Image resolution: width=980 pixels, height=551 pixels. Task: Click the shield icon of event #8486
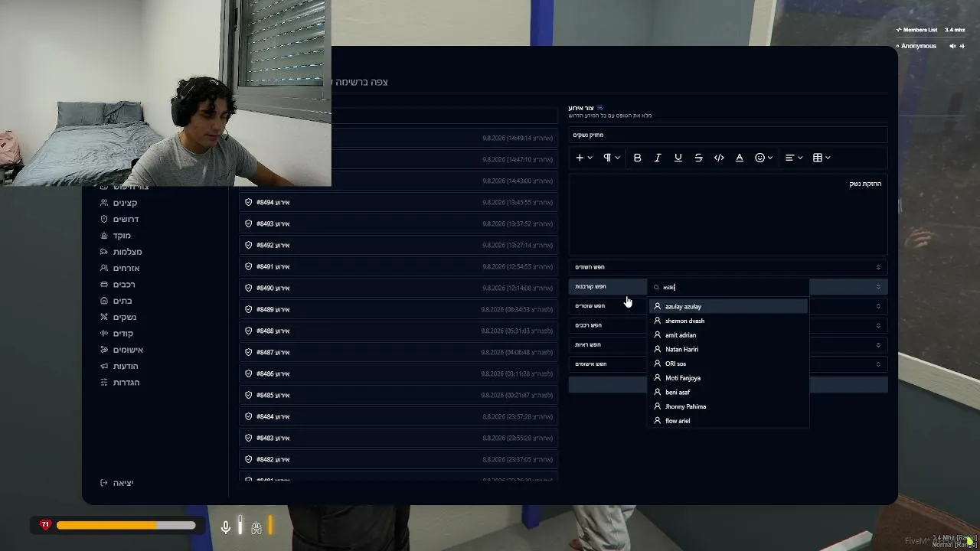249,373
